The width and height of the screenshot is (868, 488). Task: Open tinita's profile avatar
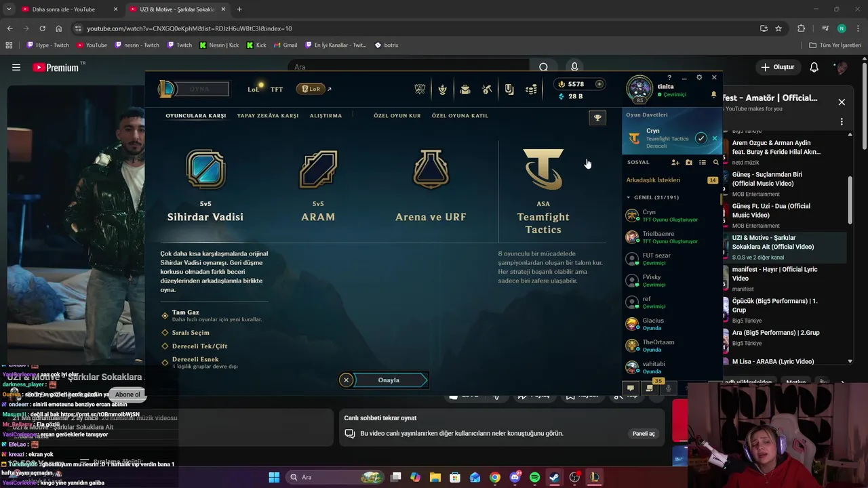(639, 89)
